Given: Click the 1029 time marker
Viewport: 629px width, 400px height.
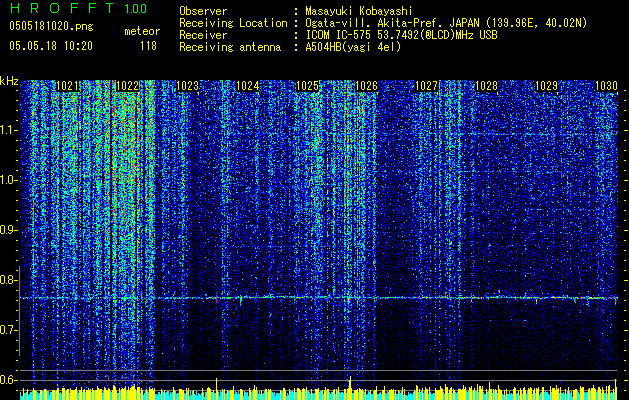Looking at the screenshot, I should 546,86.
